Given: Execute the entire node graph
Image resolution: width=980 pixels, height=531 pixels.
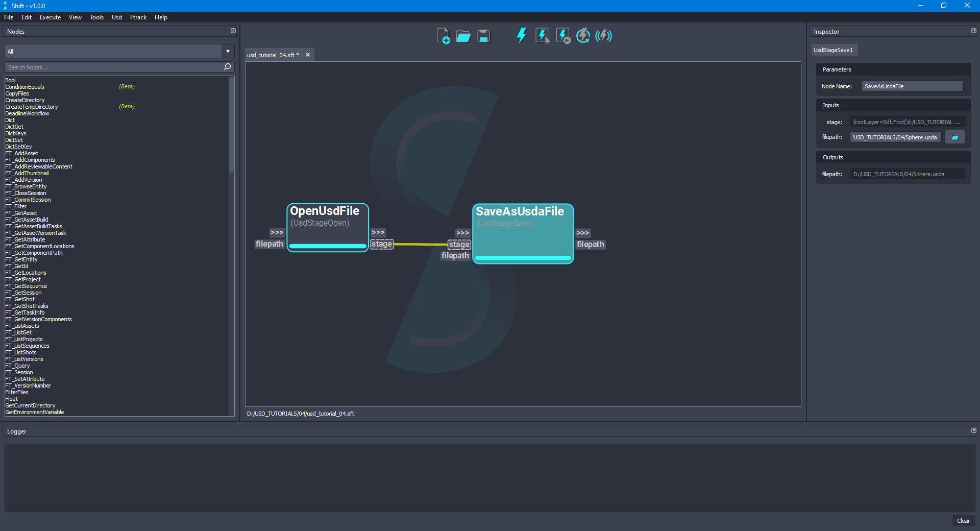Looking at the screenshot, I should coord(521,36).
